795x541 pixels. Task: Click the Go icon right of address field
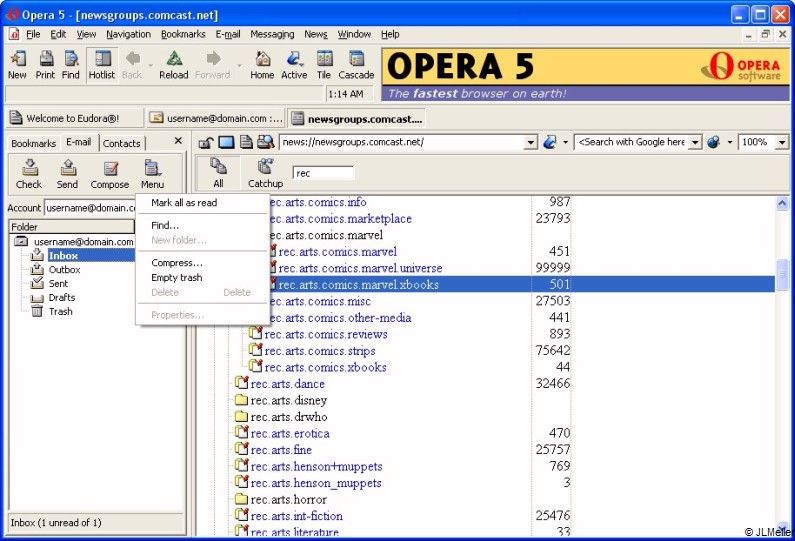pos(550,142)
